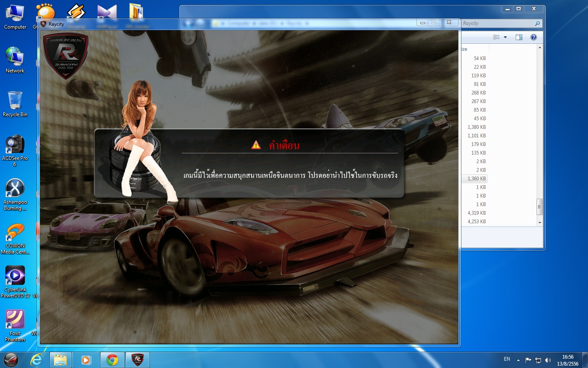Open Explorer help question-mark icon
The image size is (588, 368).
point(533,37)
